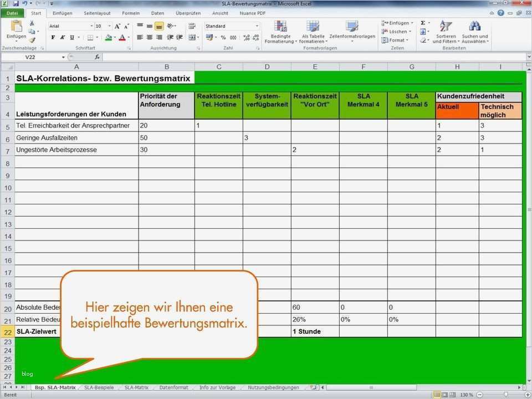Align text left
The width and height of the screenshot is (532, 399).
(140, 37)
